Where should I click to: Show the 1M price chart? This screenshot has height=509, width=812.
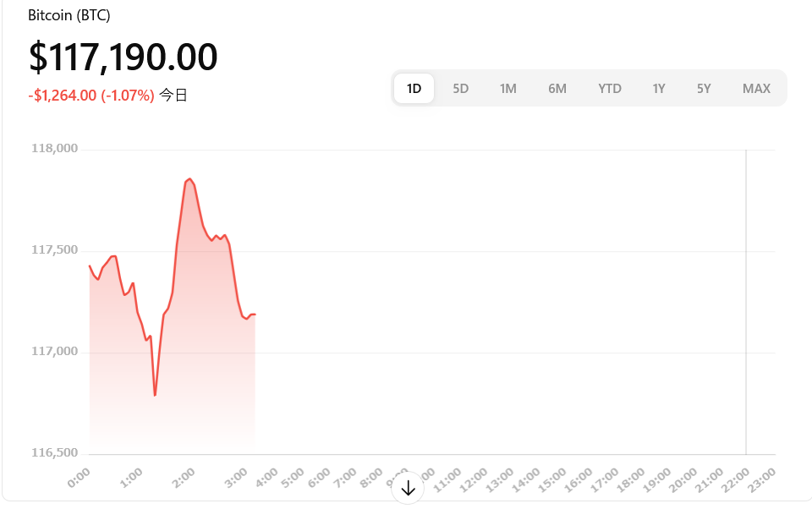508,89
